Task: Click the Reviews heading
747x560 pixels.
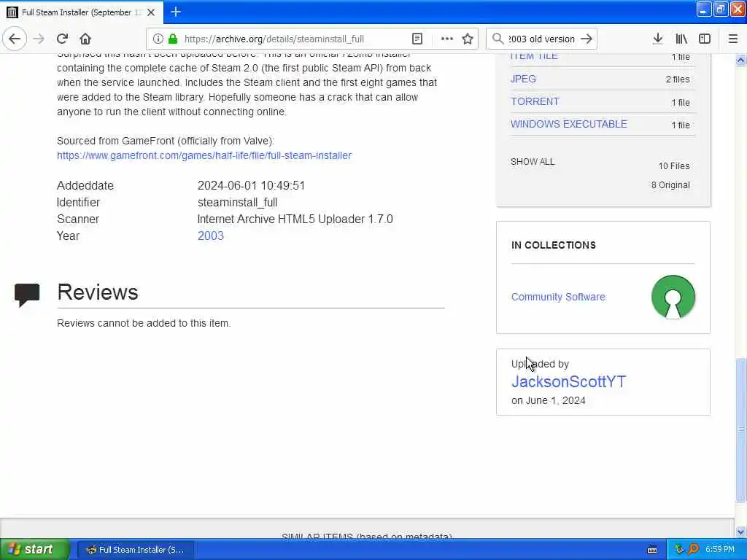Action: [x=98, y=292]
